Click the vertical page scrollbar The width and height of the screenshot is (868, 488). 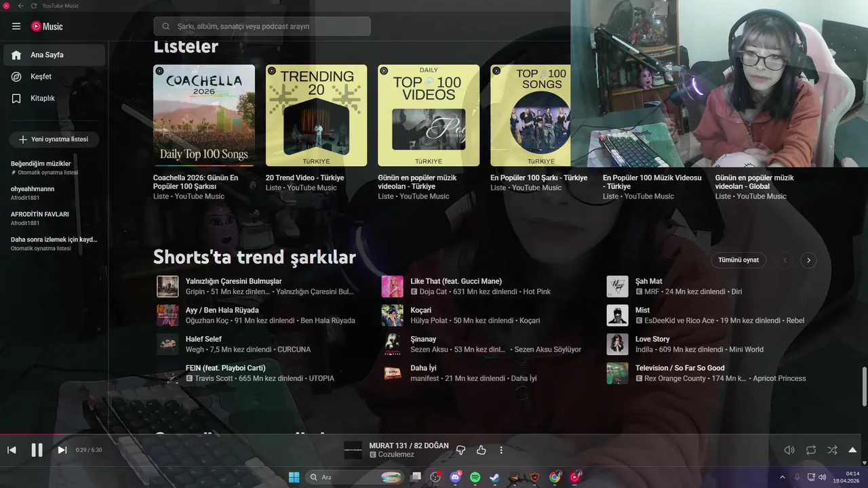point(864,385)
